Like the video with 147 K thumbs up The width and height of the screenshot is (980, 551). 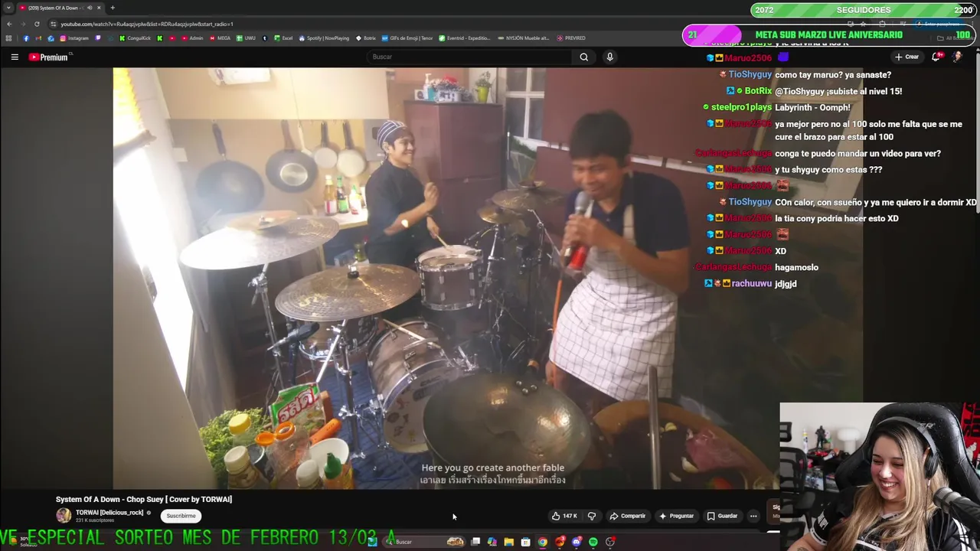pyautogui.click(x=564, y=516)
